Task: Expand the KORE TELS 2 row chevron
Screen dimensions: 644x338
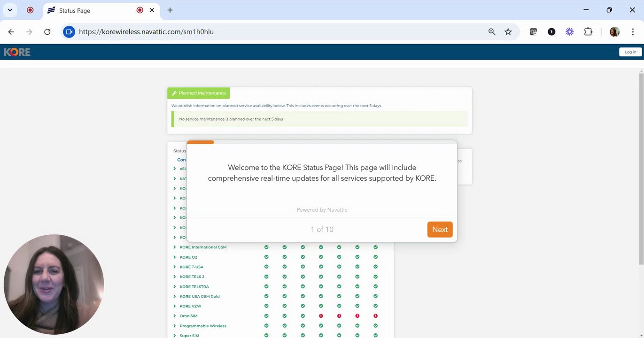Action: coord(175,277)
